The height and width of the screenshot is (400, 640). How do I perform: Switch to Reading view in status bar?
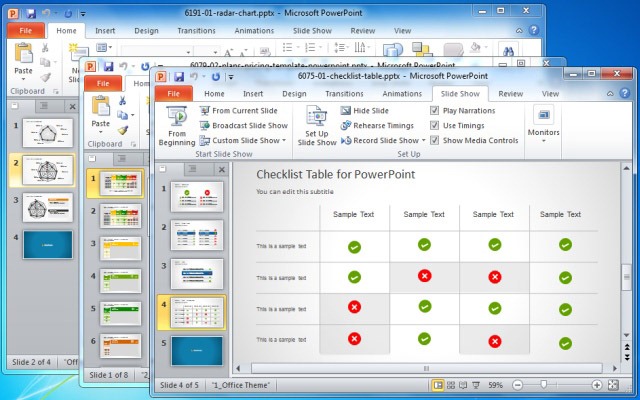(463, 385)
